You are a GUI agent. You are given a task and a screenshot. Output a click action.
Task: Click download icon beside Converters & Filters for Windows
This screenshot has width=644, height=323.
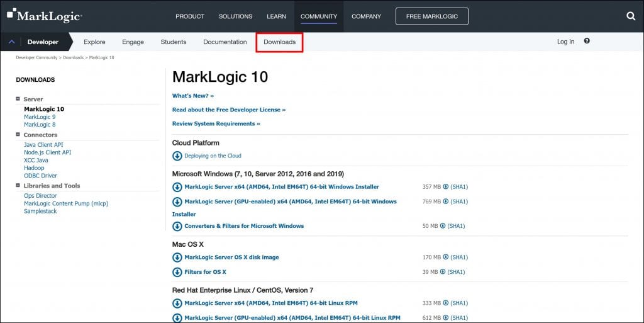pyautogui.click(x=177, y=226)
